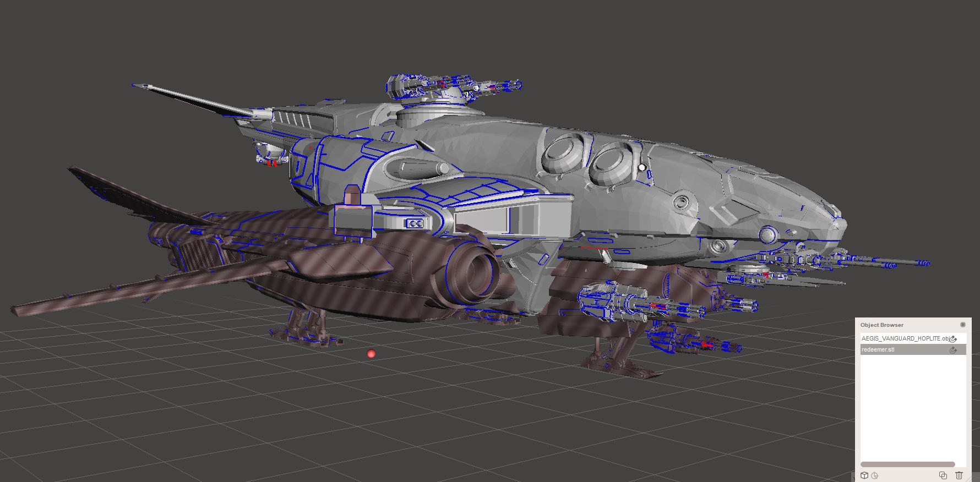Toggle magnet target icon for AEGIS_VANGUARD_HOPLITE.obj
The image size is (980, 482).
954,339
